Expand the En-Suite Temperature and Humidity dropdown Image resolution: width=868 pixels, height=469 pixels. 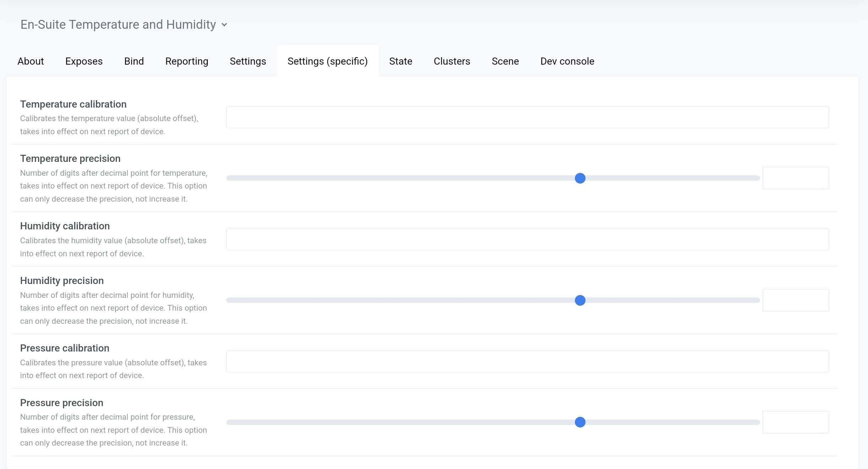coord(224,24)
